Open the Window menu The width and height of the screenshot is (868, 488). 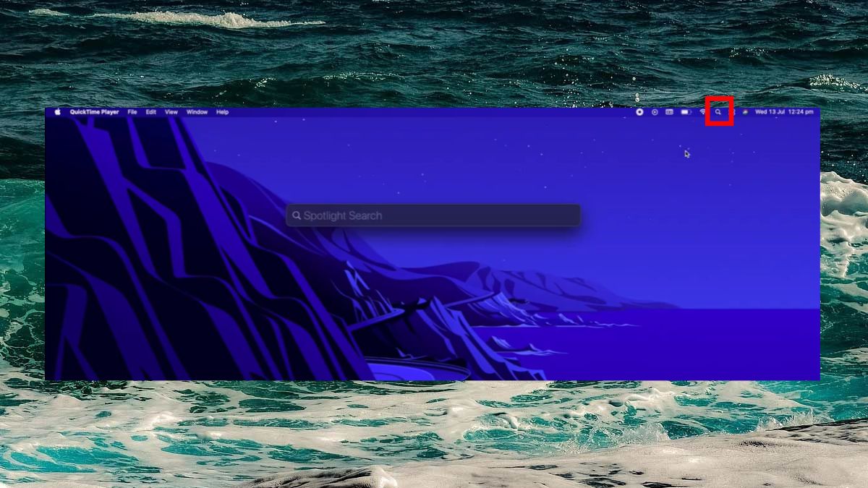pos(196,112)
